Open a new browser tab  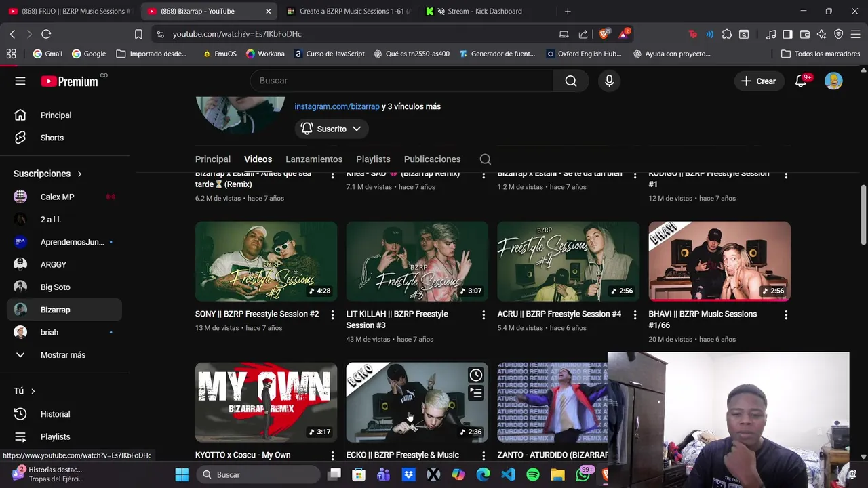tap(568, 11)
